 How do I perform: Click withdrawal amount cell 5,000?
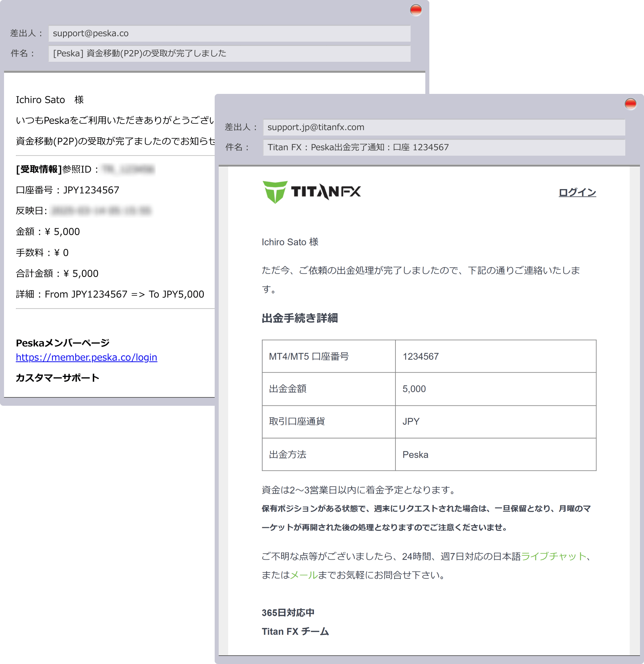tap(496, 389)
